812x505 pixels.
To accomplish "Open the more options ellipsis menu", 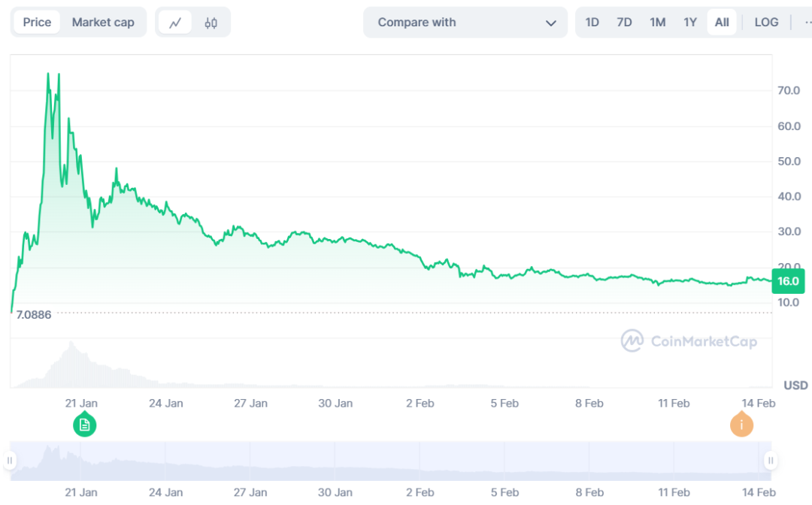I will [807, 23].
